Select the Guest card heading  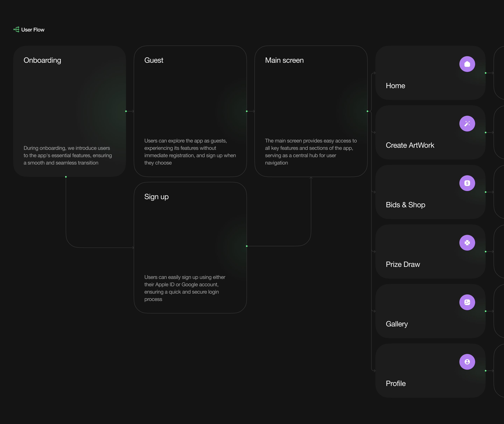(154, 60)
